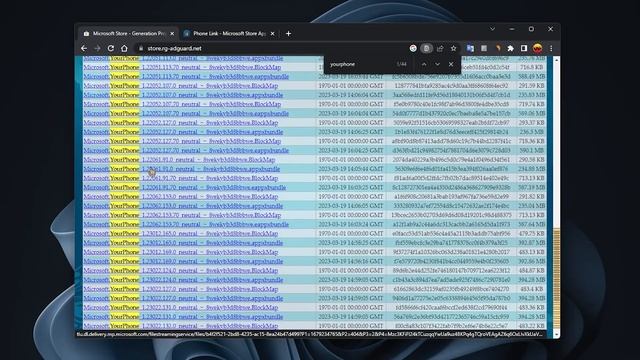640x360 pixels.
Task: Download YourPhone 1.22052.107.0 appxbundle
Action: coord(183,95)
